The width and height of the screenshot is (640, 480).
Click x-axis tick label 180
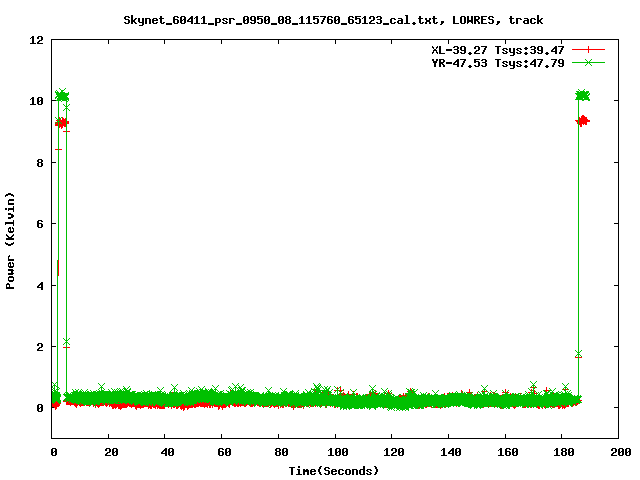(564, 452)
